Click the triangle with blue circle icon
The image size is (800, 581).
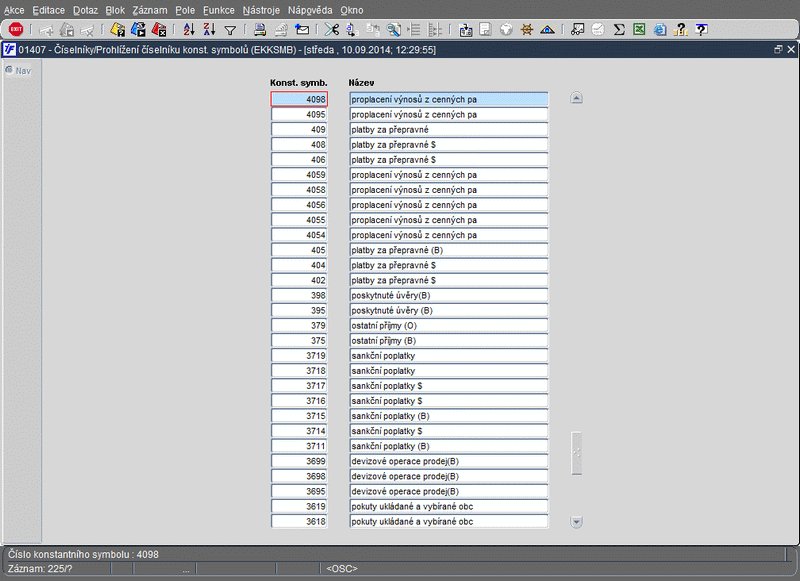click(547, 30)
